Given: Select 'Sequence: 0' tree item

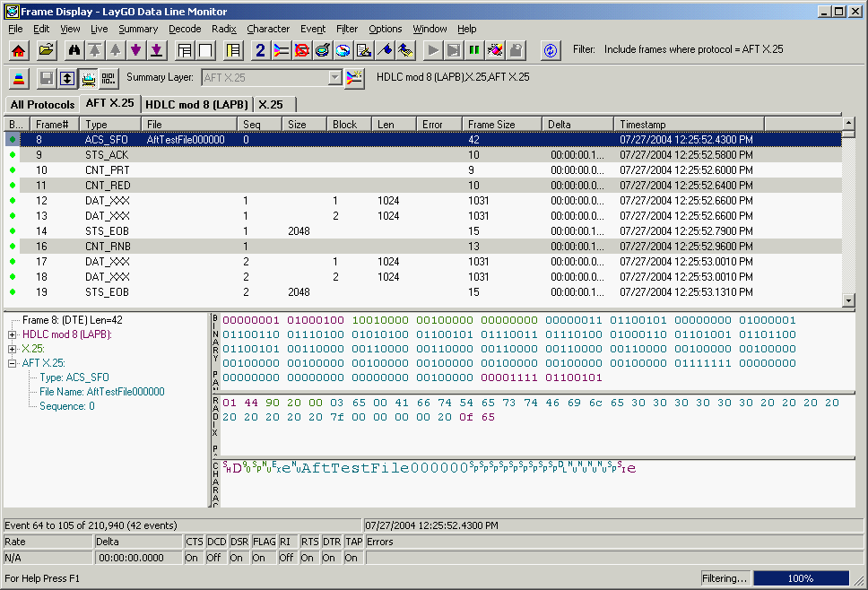Looking at the screenshot, I should pos(67,406).
